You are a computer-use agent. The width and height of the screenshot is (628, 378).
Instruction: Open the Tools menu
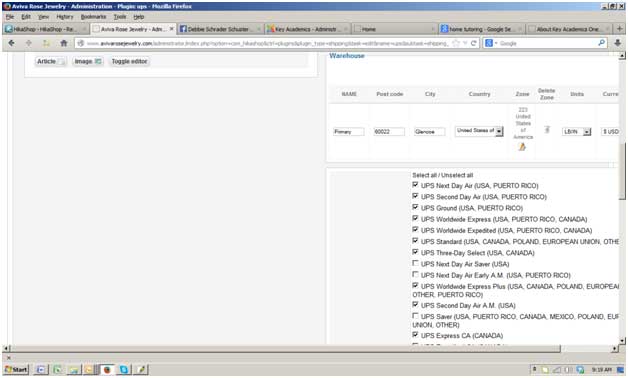pyautogui.click(x=120, y=17)
